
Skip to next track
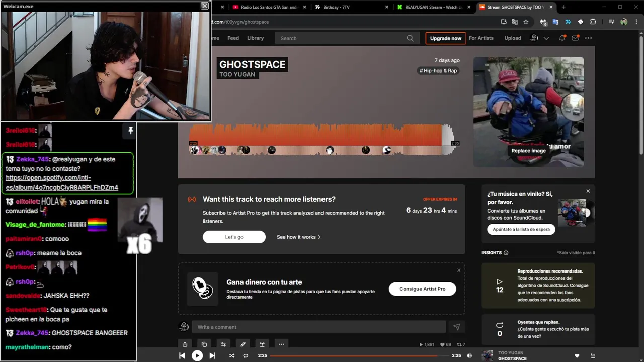(212, 355)
